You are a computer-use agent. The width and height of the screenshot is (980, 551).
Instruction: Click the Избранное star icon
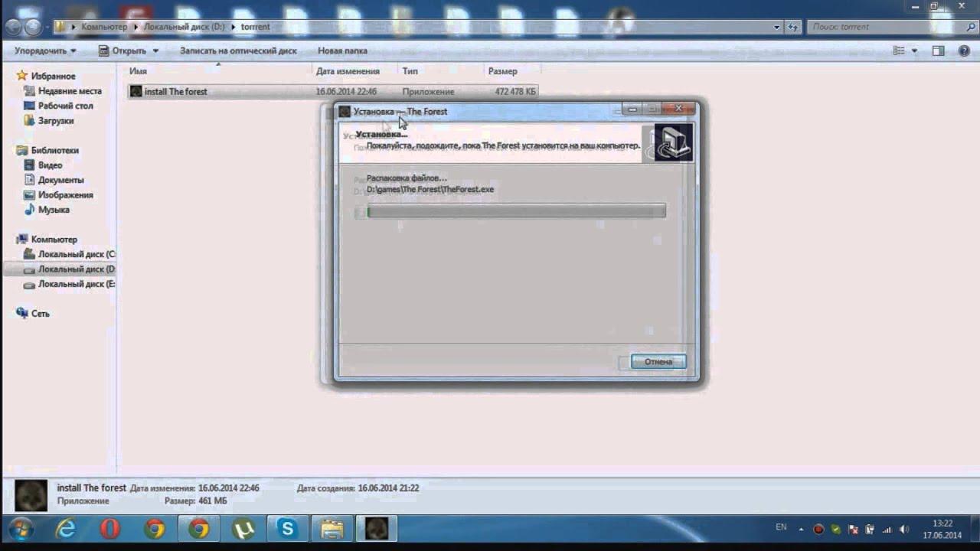coord(22,76)
